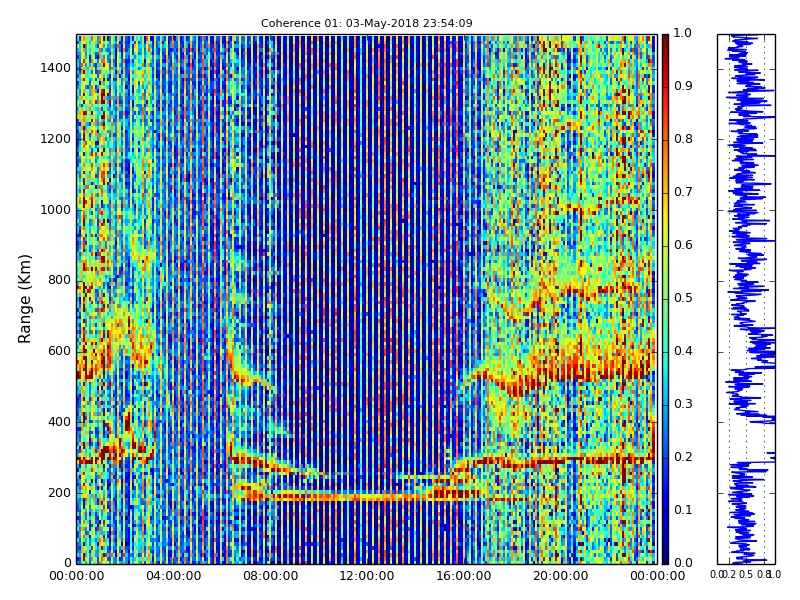Screen dimensions: 800x600
Task: Select the 1200 range tick label
Action: pyautogui.click(x=55, y=139)
